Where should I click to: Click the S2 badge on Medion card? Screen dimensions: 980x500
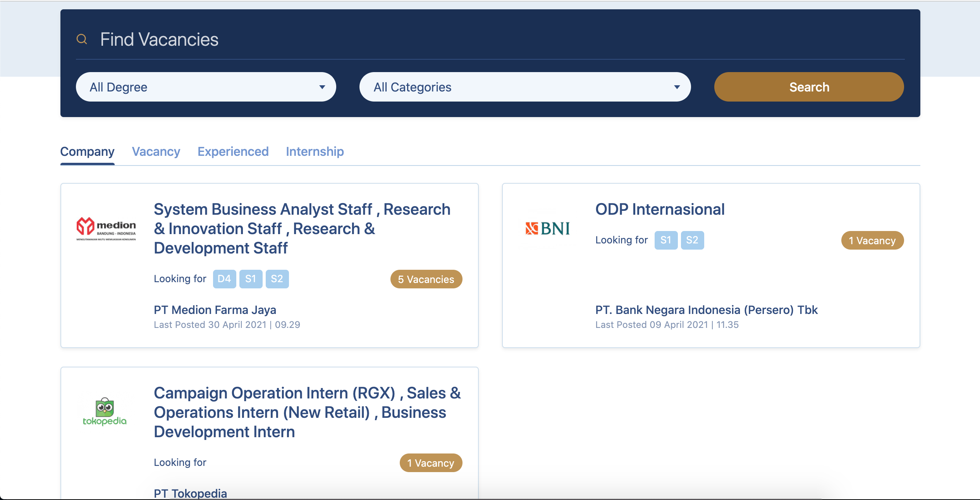point(277,279)
